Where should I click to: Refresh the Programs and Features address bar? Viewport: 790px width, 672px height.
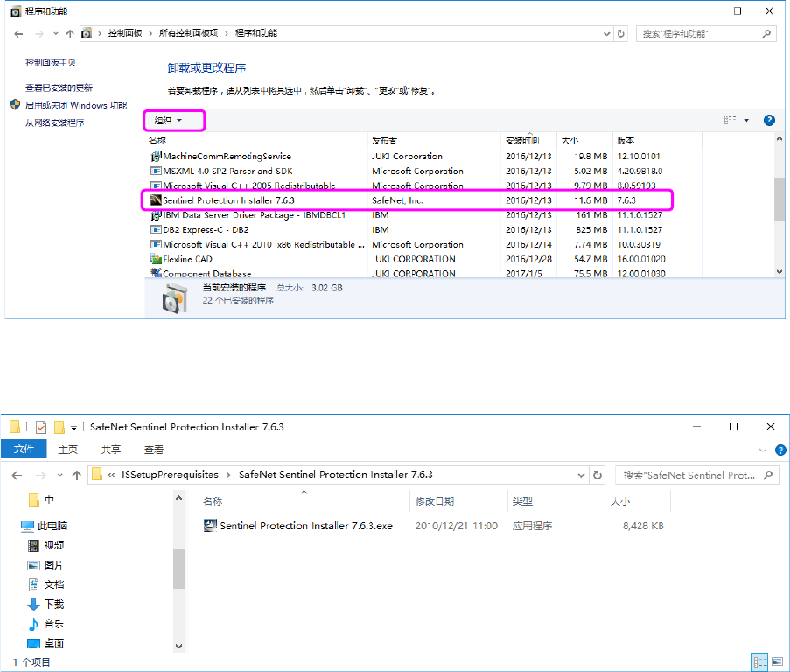pyautogui.click(x=621, y=34)
